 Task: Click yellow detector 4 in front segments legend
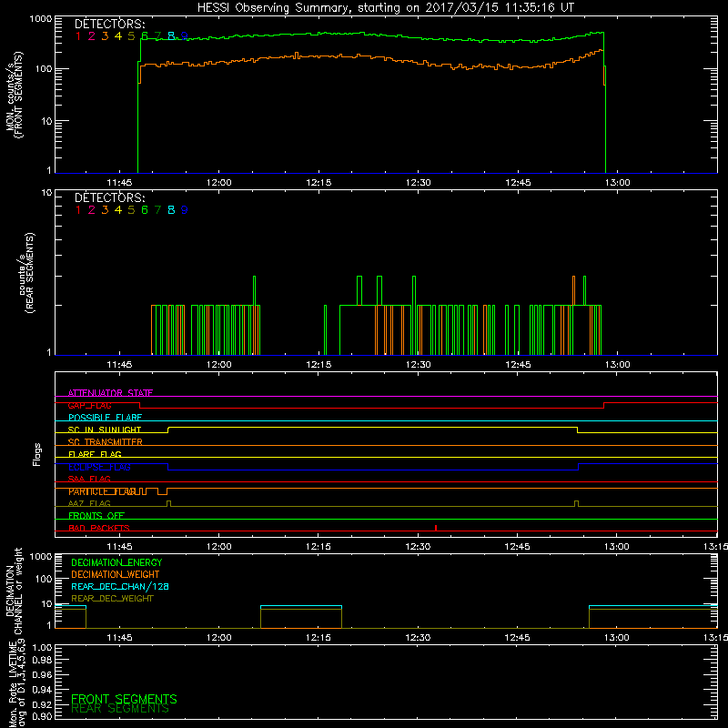pos(118,35)
